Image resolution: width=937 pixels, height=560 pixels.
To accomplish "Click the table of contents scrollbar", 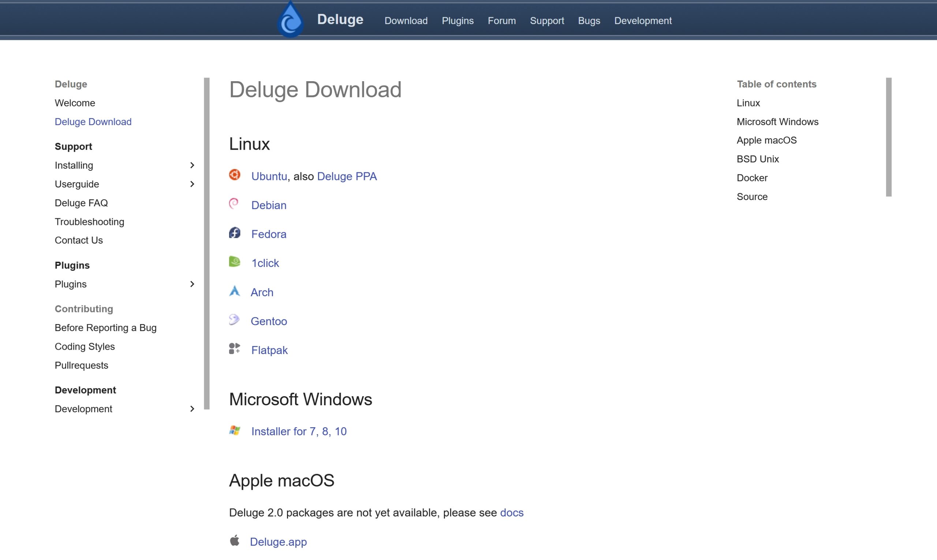I will coord(888,137).
